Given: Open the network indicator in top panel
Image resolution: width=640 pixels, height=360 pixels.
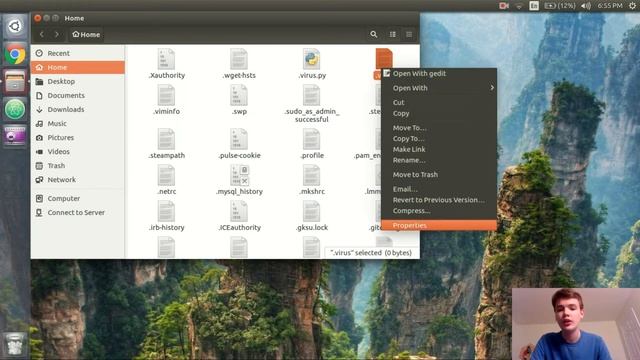Looking at the screenshot, I should click(519, 6).
